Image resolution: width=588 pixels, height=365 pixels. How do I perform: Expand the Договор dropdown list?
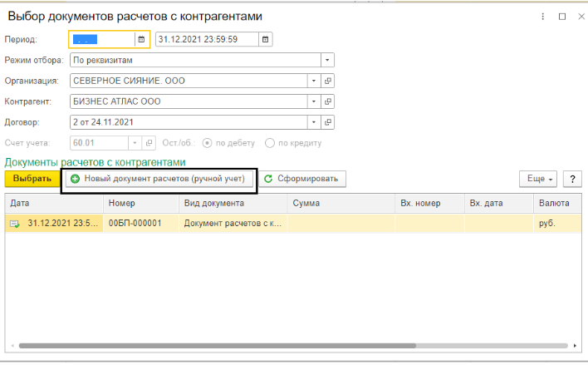pyautogui.click(x=313, y=122)
